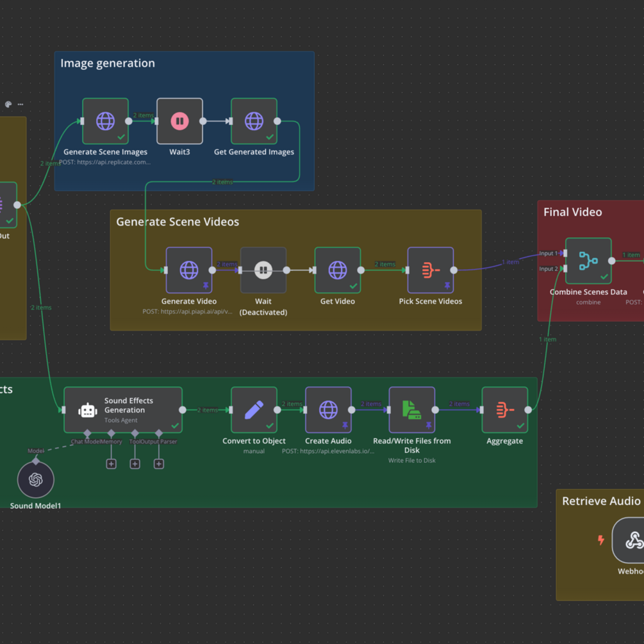Click the "combine" subtitle under Combine Scenes Data
This screenshot has height=644, width=644.
coord(588,302)
